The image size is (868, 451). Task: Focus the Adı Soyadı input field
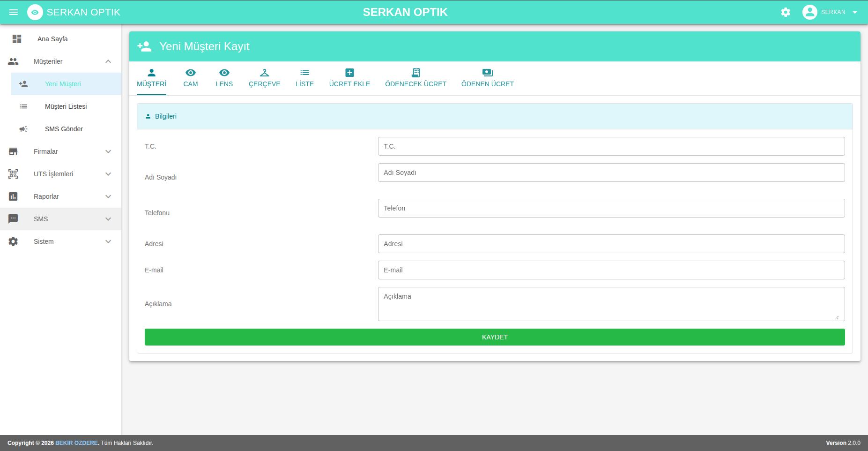(611, 173)
